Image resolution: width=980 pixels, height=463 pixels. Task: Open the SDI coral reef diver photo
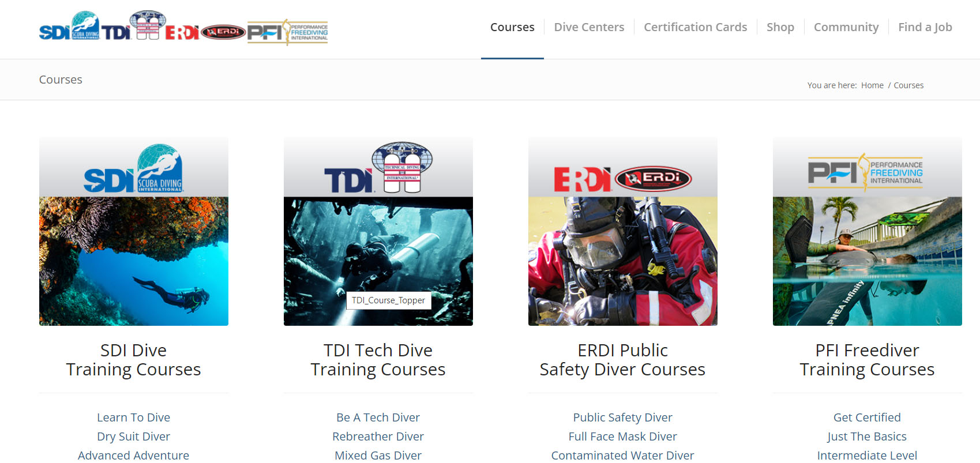pos(134,261)
